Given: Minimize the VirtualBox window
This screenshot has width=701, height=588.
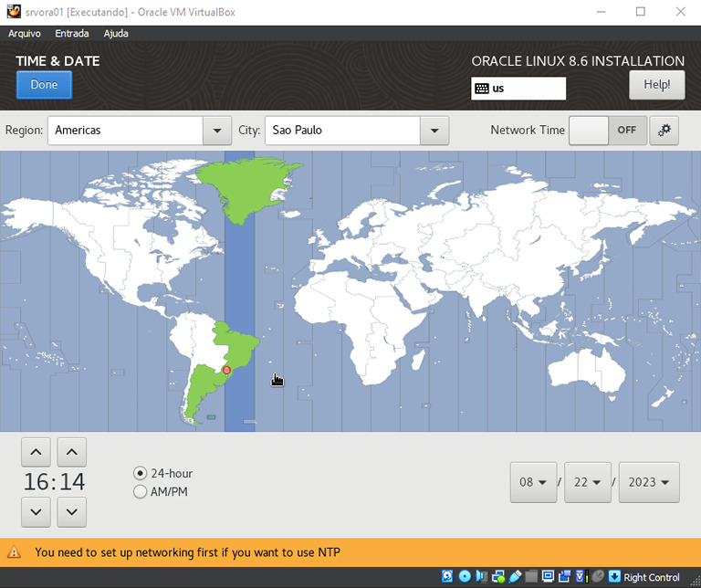Looking at the screenshot, I should point(601,12).
